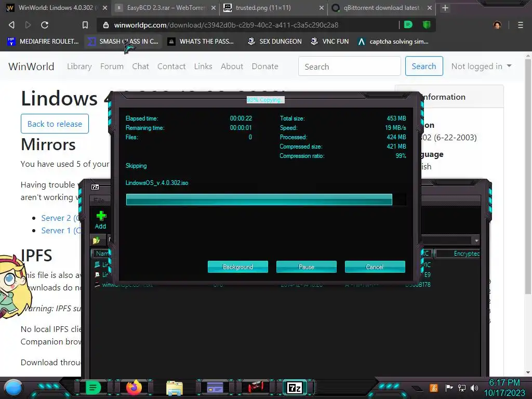Click the Server 1 mirror link
This screenshot has height=399, width=532.
pyautogui.click(x=60, y=230)
